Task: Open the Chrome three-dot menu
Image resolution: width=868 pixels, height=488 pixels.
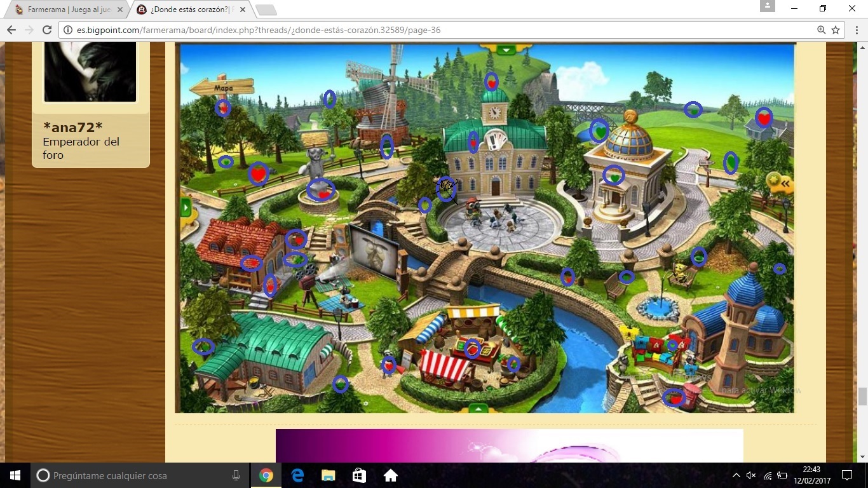Action: coord(856,30)
